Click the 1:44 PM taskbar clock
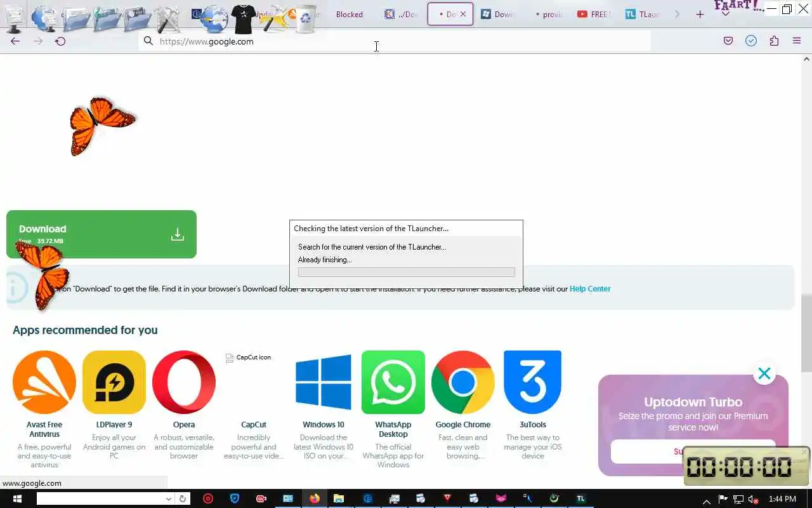The image size is (812, 508). (x=782, y=500)
